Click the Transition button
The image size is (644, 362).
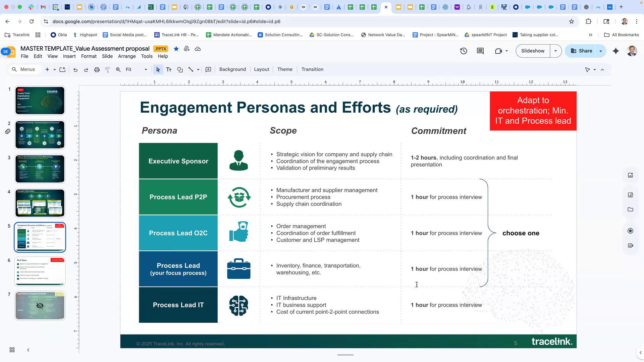coord(312,69)
